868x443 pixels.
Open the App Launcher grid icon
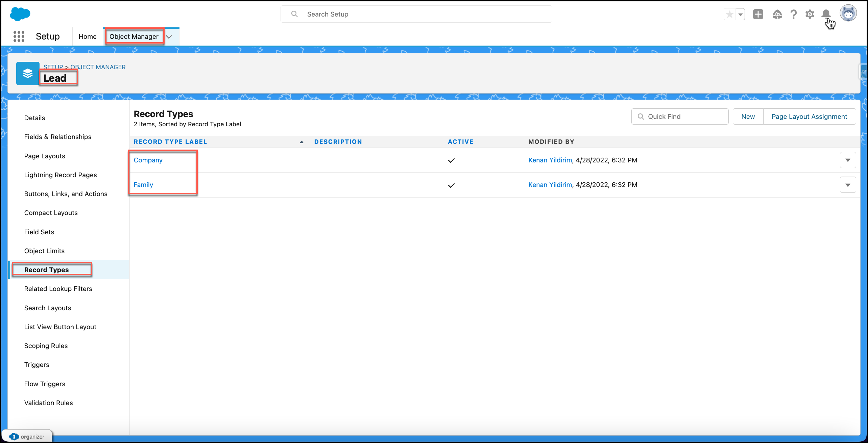pyautogui.click(x=19, y=36)
